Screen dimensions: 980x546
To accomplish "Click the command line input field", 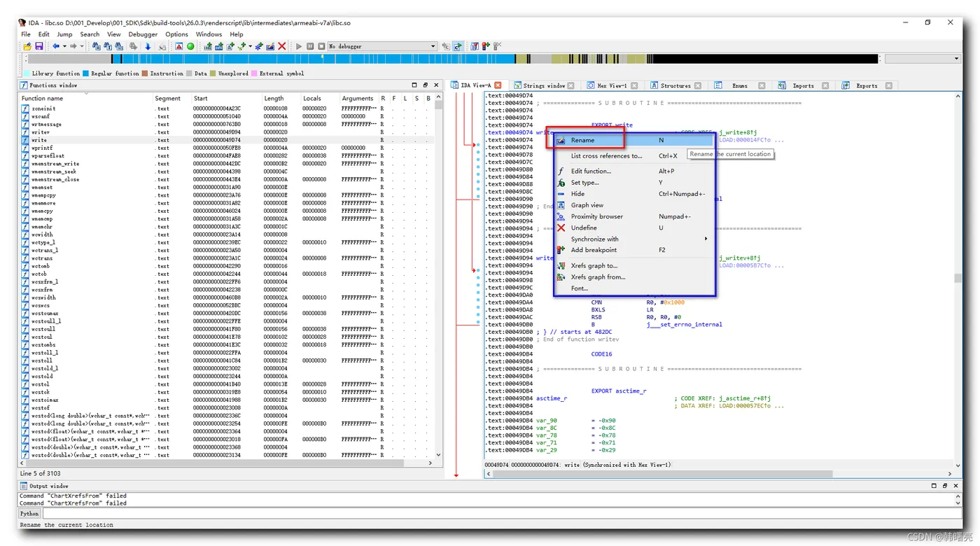I will click(502, 513).
